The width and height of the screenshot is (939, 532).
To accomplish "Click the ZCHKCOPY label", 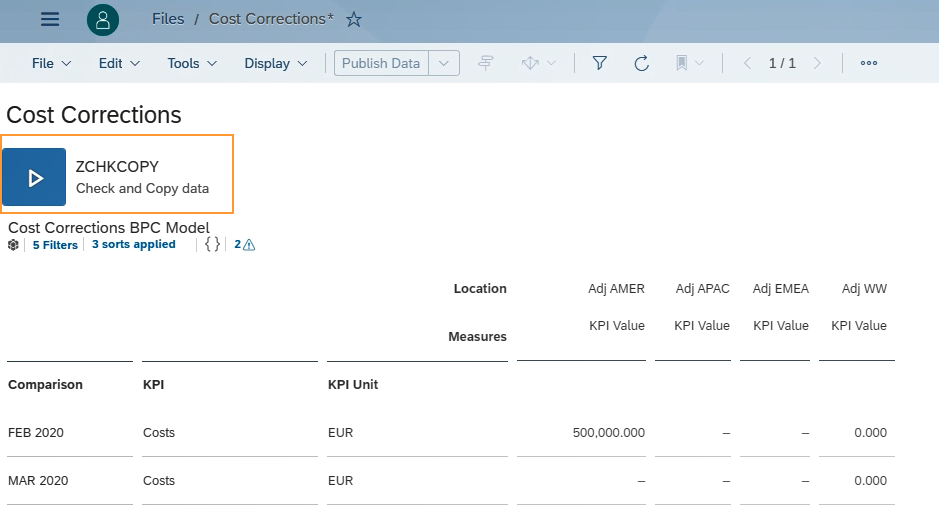I will click(x=117, y=167).
